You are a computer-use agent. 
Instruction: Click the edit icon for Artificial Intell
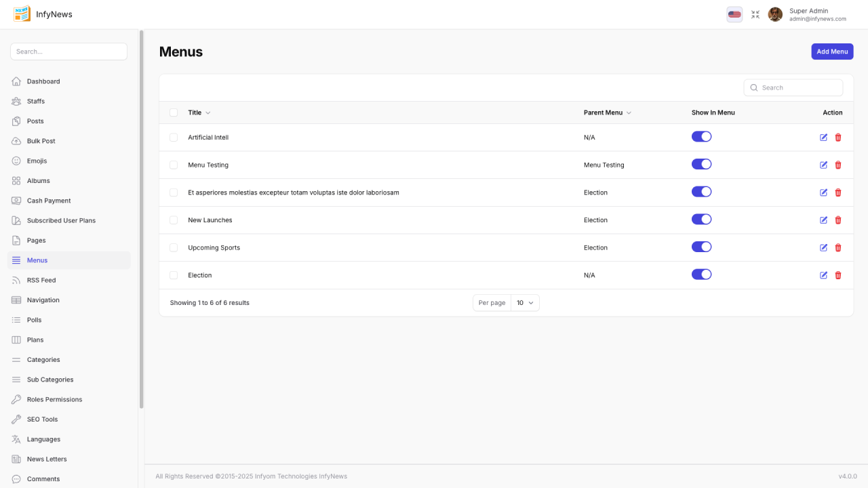(823, 138)
